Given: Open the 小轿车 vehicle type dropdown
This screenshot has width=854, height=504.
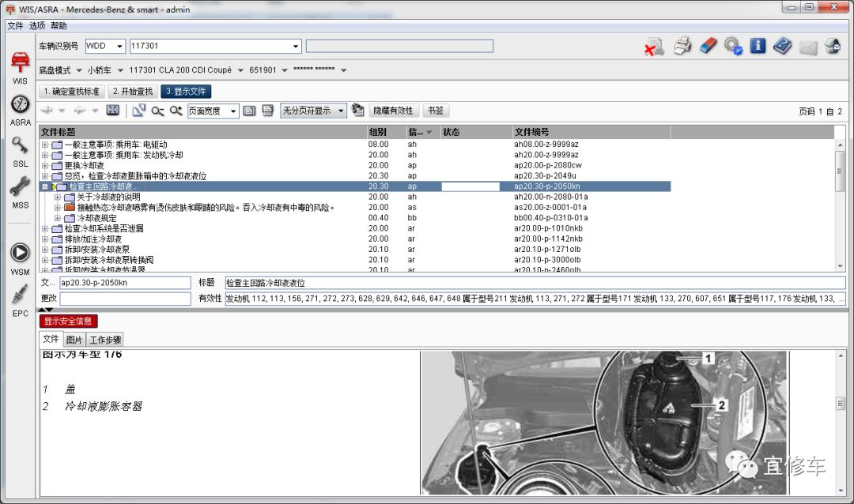Looking at the screenshot, I should 120,70.
